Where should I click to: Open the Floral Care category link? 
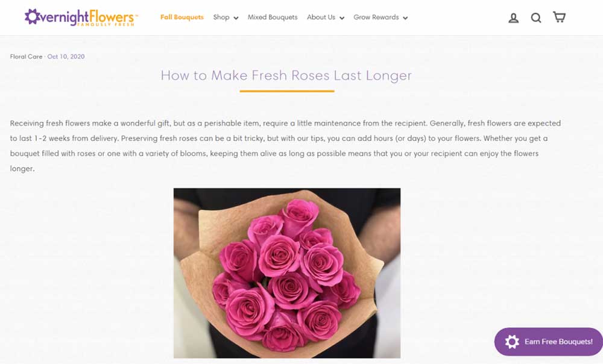click(x=26, y=57)
